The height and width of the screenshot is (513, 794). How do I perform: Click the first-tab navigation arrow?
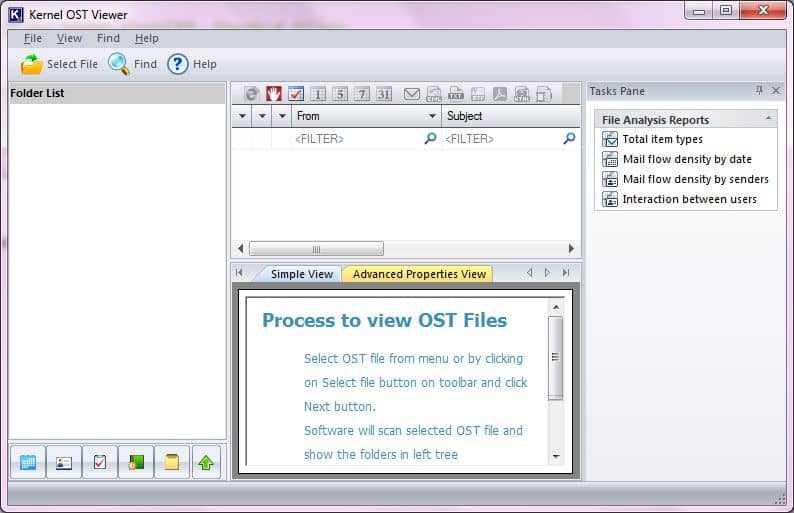pyautogui.click(x=239, y=273)
